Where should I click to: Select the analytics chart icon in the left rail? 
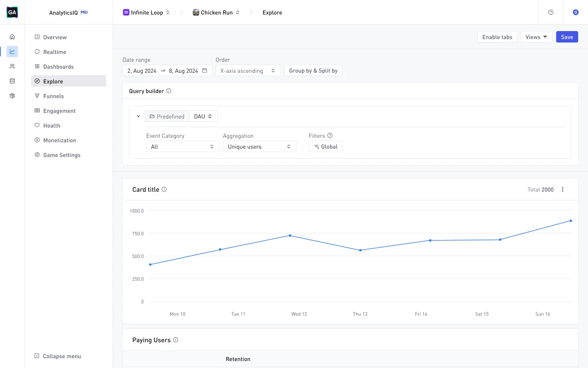12,52
